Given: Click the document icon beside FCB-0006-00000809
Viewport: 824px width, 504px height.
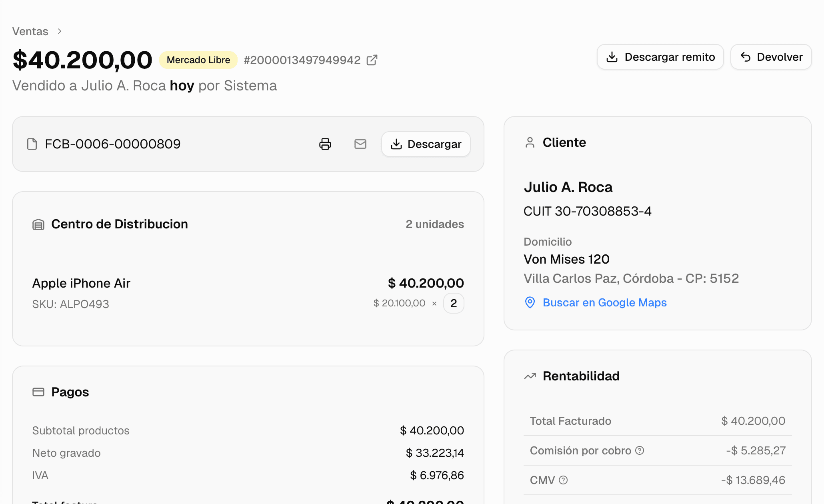Looking at the screenshot, I should (32, 144).
